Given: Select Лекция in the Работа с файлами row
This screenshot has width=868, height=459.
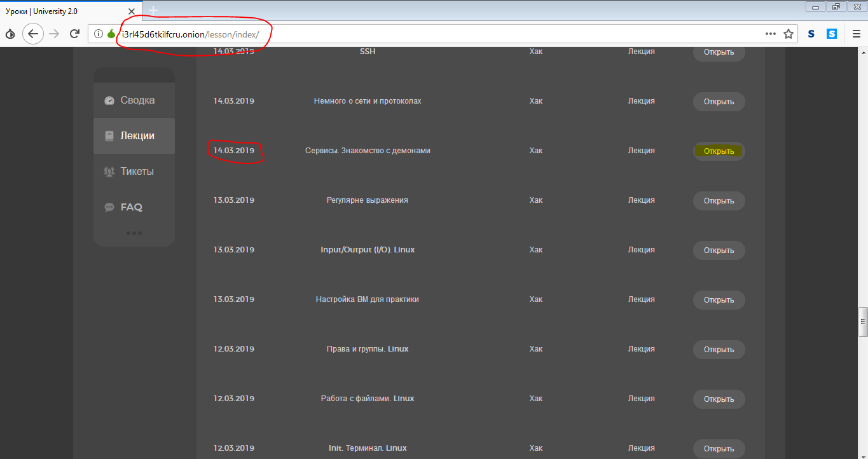Looking at the screenshot, I should point(642,399).
